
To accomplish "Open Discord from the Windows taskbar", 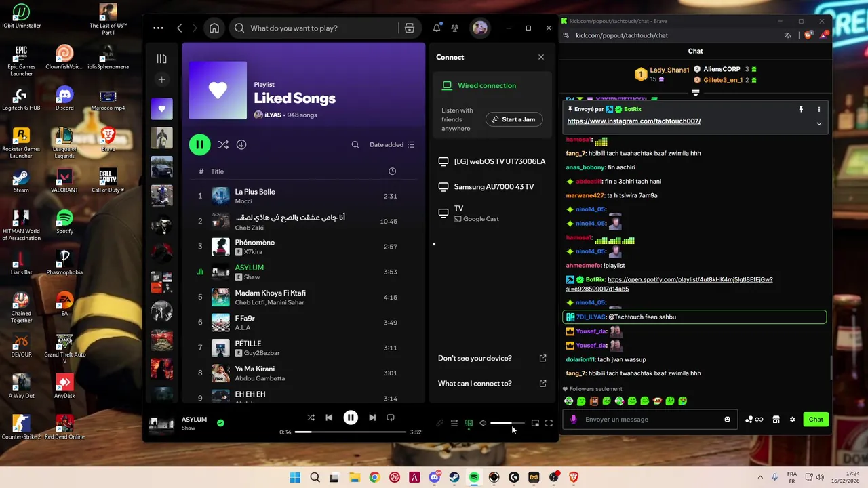I will pyautogui.click(x=434, y=477).
